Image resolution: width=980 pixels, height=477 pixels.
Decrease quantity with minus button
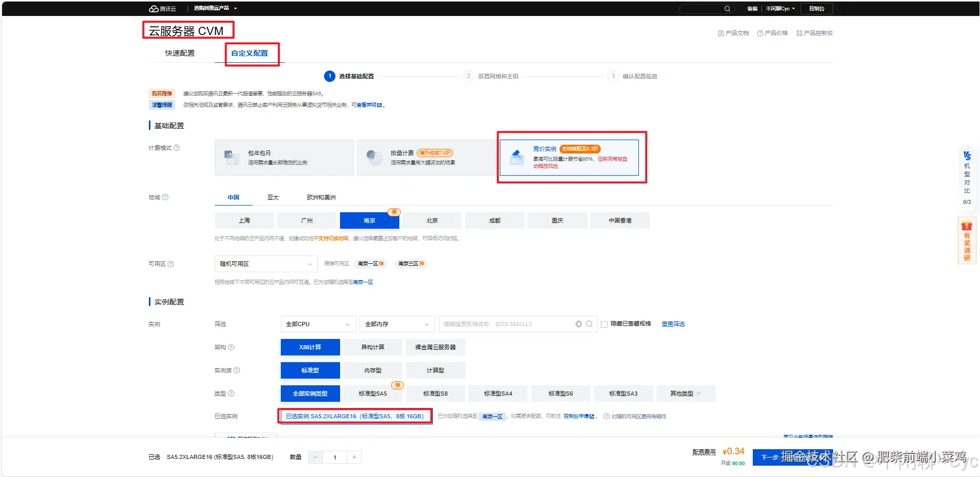pos(316,457)
